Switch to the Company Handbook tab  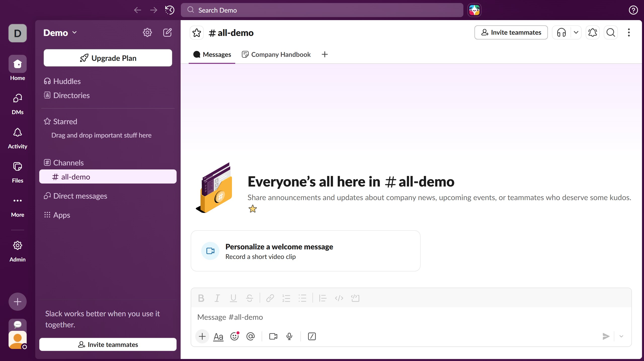pos(276,54)
